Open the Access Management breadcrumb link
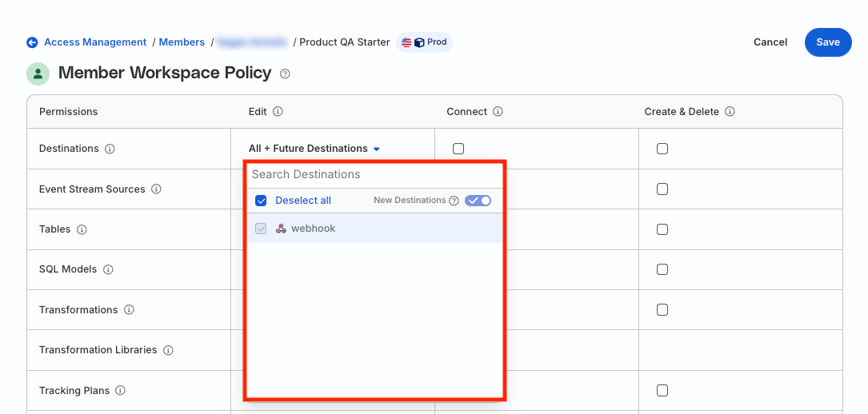The height and width of the screenshot is (414, 868). pos(95,42)
